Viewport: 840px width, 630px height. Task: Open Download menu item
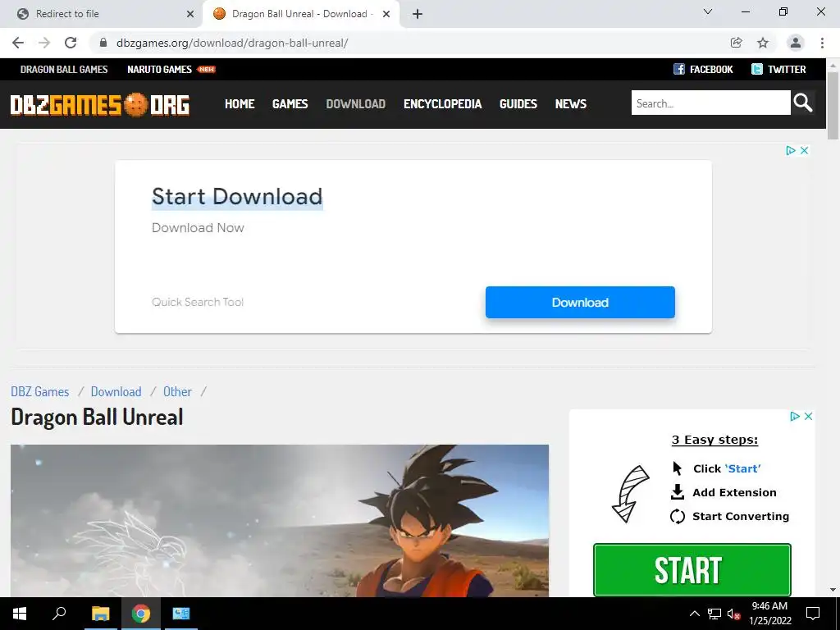[x=356, y=104]
